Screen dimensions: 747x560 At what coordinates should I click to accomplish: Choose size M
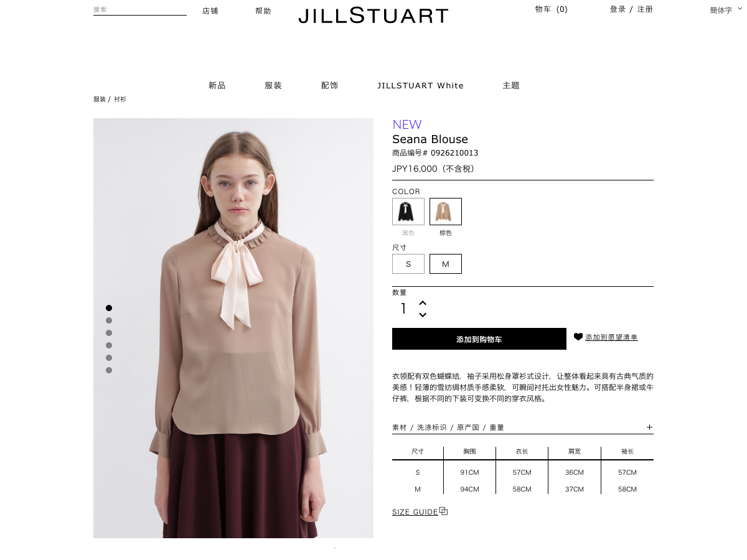click(x=446, y=264)
